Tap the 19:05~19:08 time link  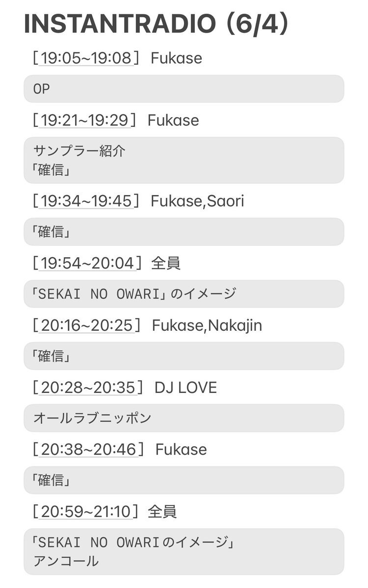tap(86, 58)
